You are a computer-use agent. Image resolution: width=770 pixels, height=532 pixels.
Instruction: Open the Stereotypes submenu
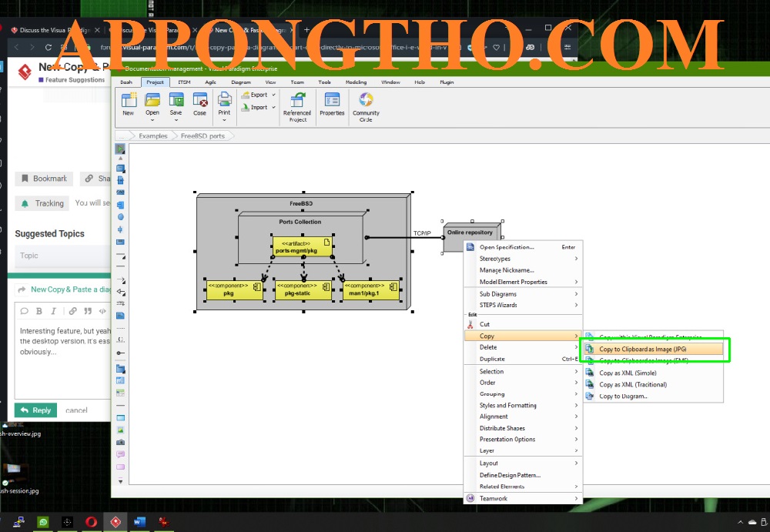point(524,259)
